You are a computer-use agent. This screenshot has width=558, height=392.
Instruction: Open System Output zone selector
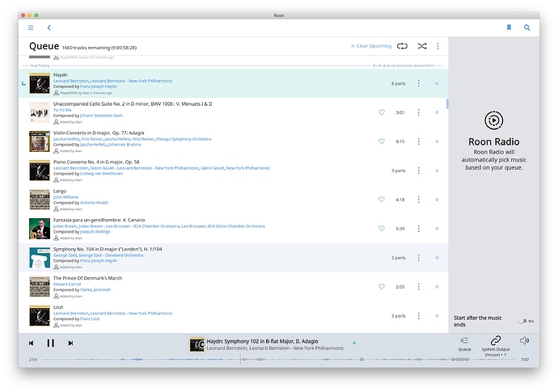click(x=496, y=346)
